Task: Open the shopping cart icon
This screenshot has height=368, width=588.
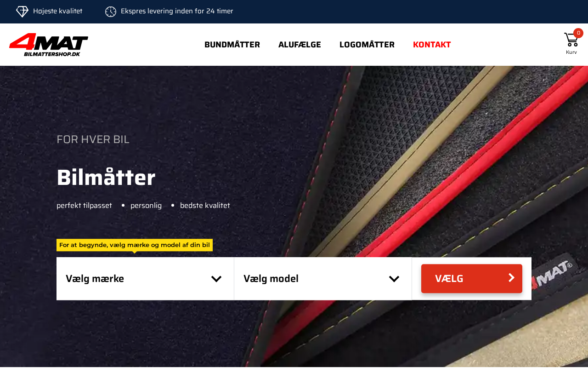Action: pos(571,40)
